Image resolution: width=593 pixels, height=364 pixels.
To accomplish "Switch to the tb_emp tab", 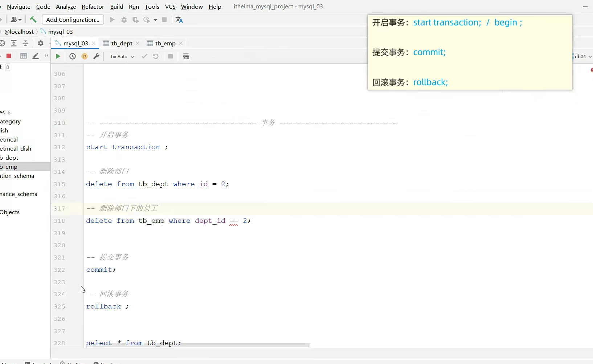I will 165,43.
